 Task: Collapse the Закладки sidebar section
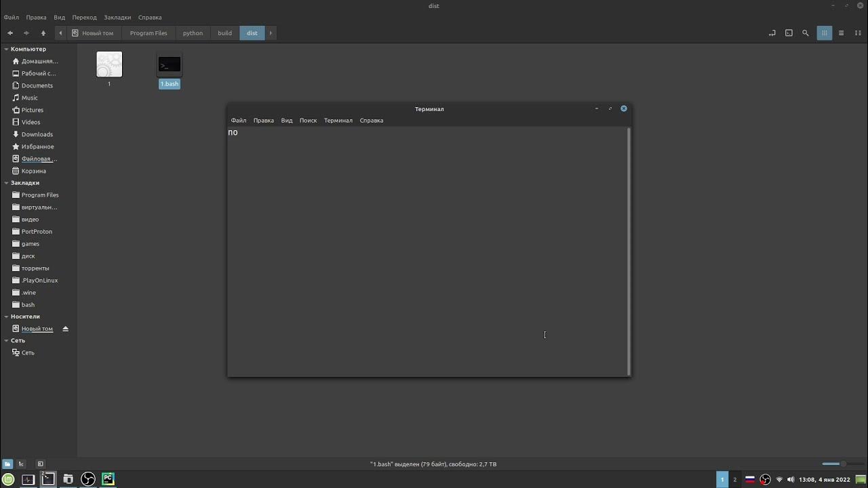(6, 183)
